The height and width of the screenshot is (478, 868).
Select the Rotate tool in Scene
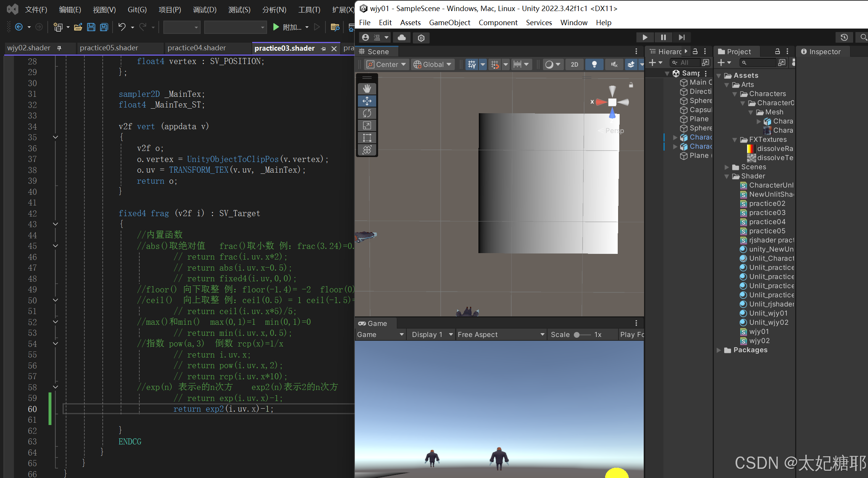point(367,113)
